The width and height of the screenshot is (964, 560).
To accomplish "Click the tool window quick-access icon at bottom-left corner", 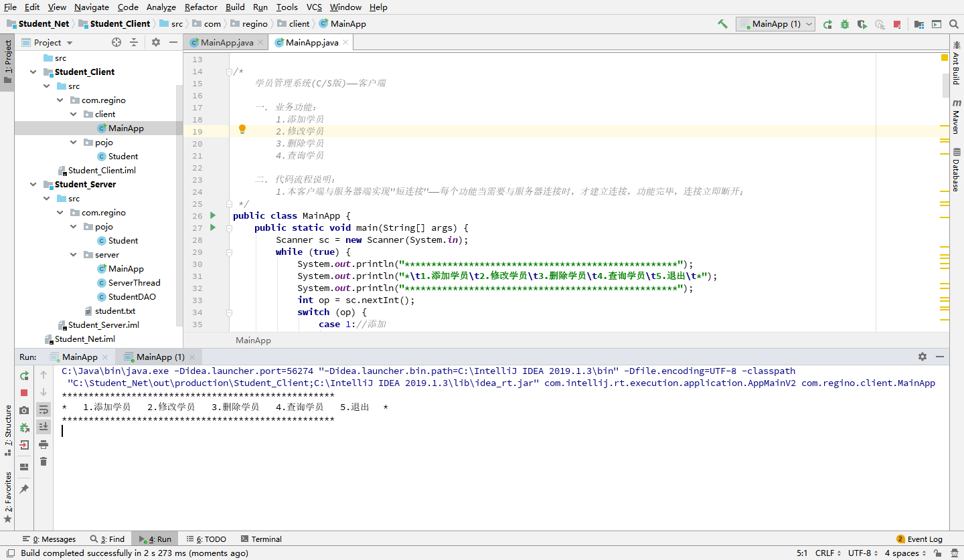I will [9, 553].
